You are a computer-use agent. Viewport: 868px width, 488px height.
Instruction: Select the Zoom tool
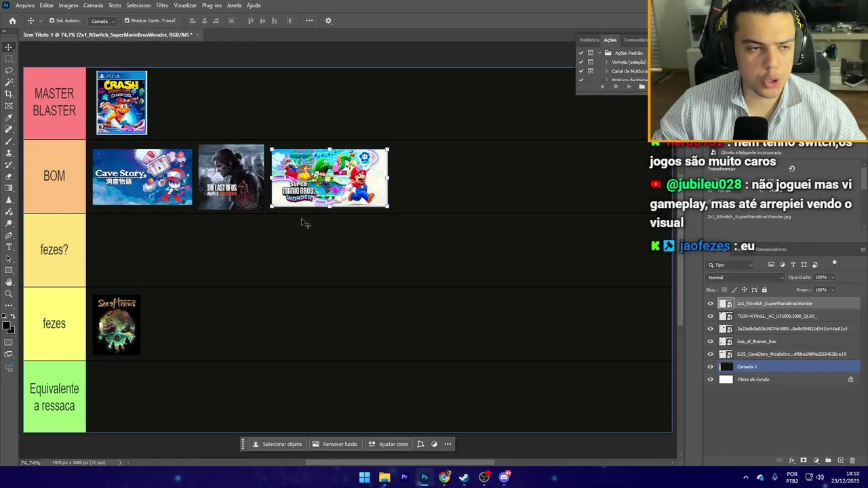point(9,294)
